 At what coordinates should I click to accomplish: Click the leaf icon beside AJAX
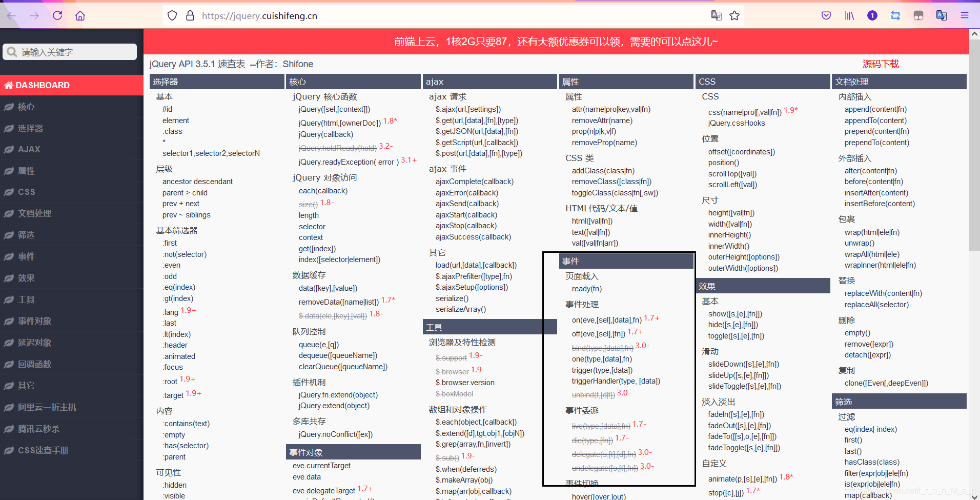pyautogui.click(x=9, y=149)
